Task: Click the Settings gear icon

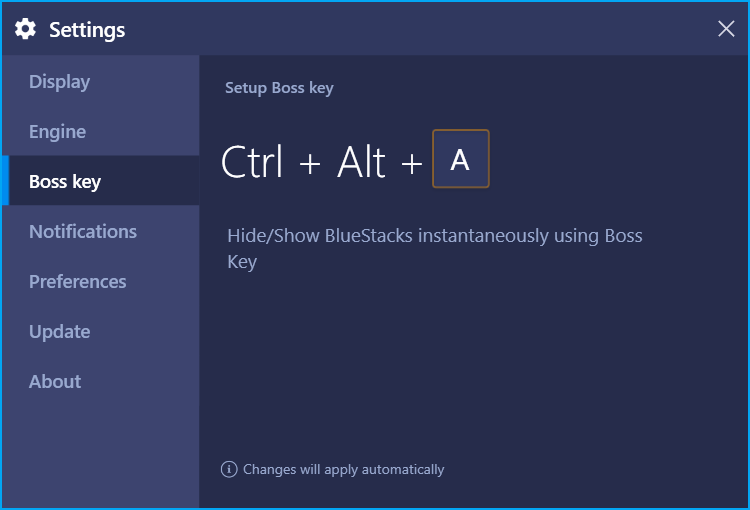Action: (x=25, y=29)
